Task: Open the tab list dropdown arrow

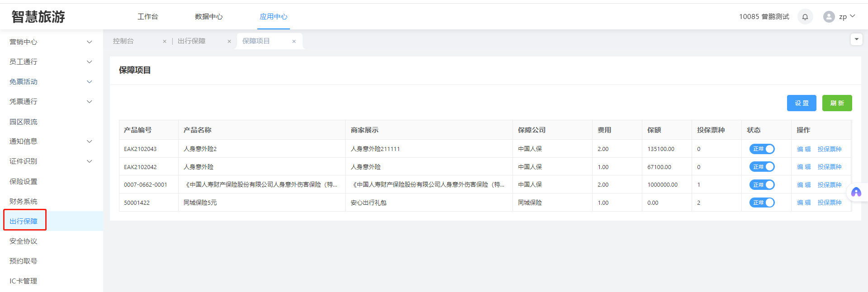Action: 856,39
